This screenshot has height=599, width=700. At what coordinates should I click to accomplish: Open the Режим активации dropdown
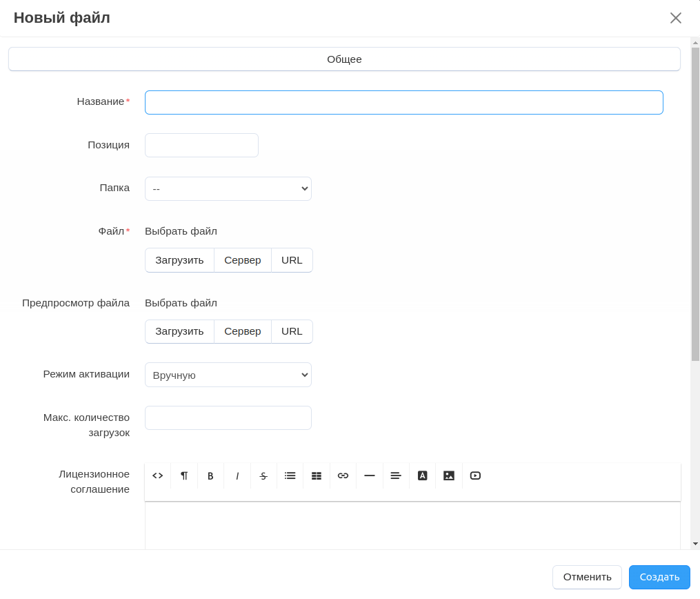click(x=228, y=375)
